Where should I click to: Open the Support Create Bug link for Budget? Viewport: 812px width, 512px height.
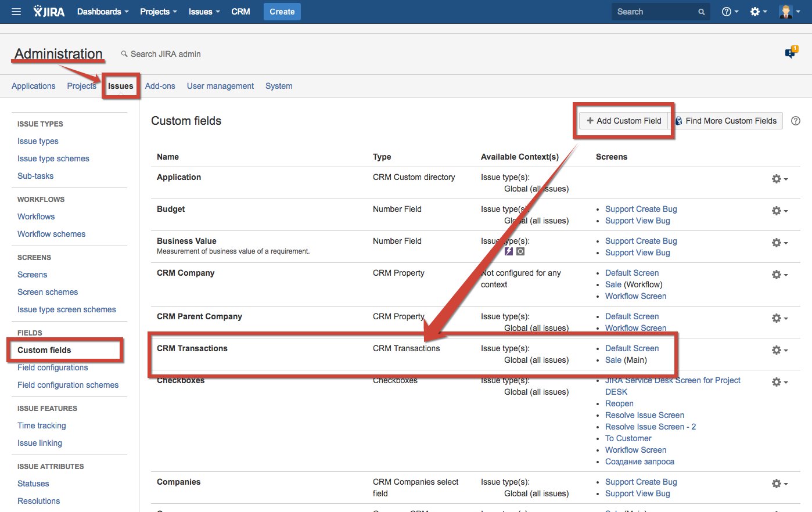pos(641,209)
